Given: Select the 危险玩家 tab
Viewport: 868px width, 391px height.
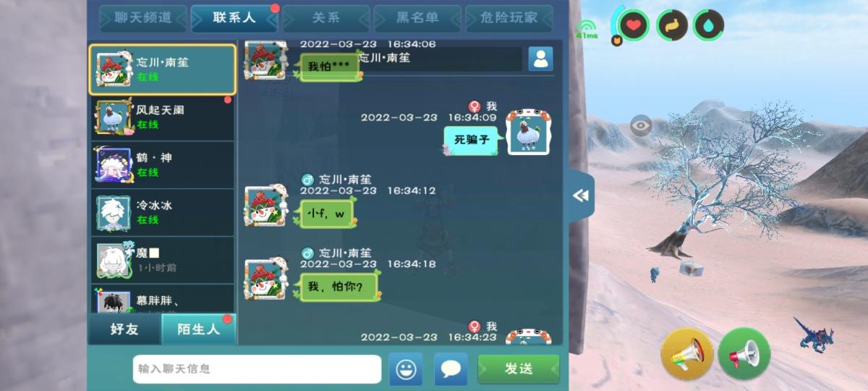Looking at the screenshot, I should coord(509,18).
